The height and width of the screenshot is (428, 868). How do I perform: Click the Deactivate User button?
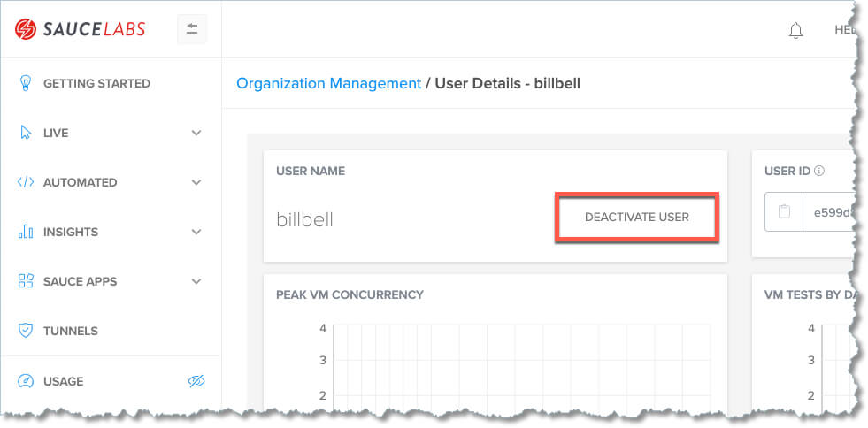click(x=637, y=217)
